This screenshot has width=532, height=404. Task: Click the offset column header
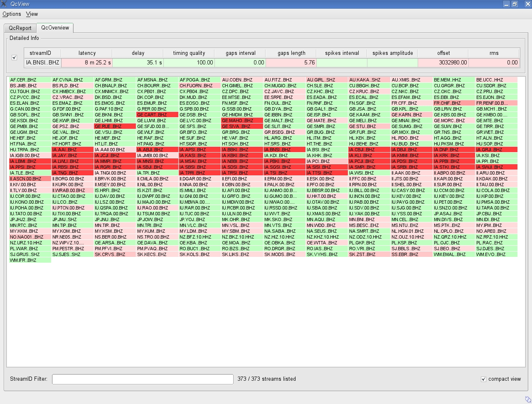click(x=443, y=53)
